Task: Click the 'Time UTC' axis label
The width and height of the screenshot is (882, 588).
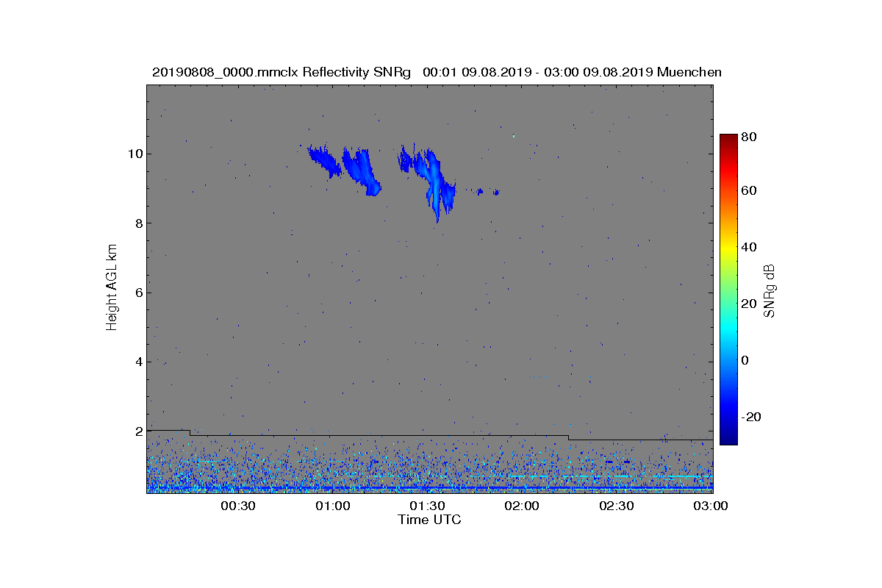Action: 430,520
